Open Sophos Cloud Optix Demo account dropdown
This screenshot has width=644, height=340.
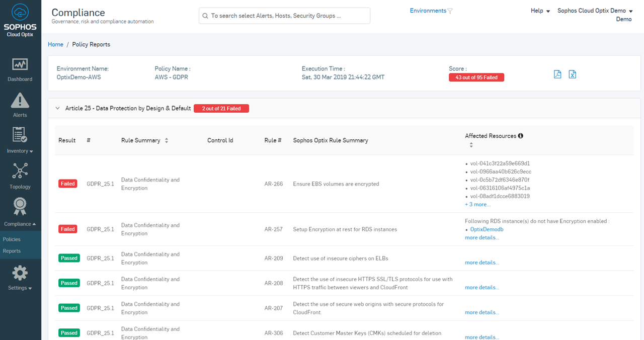point(595,11)
